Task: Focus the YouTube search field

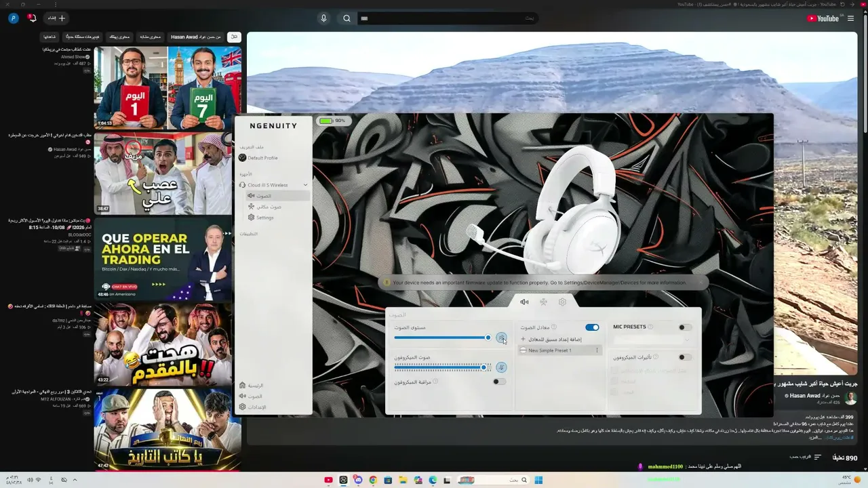Action: [448, 18]
